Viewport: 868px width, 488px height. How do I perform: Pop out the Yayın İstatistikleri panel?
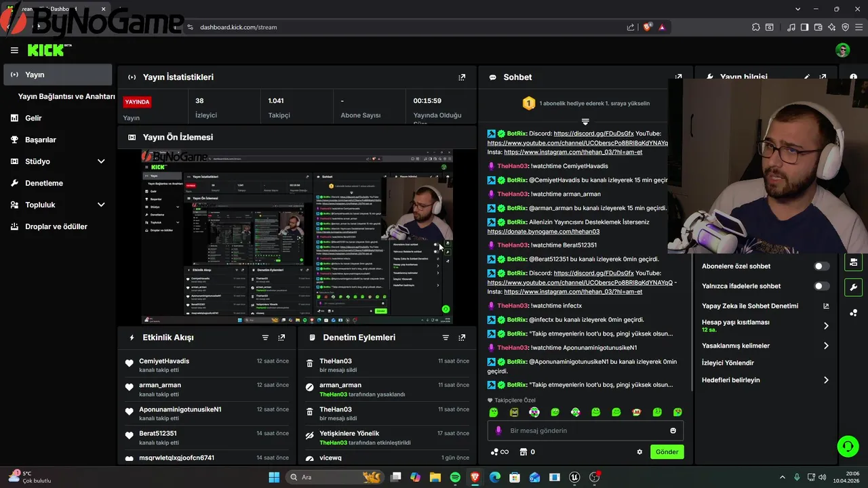[x=462, y=77]
